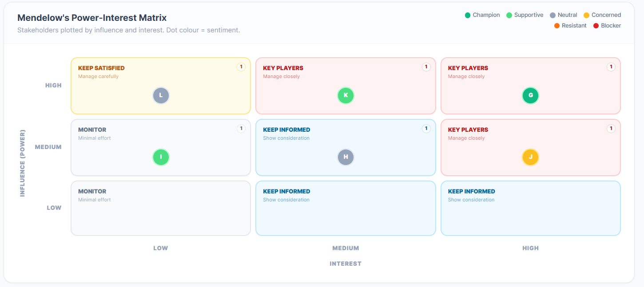
Task: Click the HIGH influence row label
Action: point(53,85)
